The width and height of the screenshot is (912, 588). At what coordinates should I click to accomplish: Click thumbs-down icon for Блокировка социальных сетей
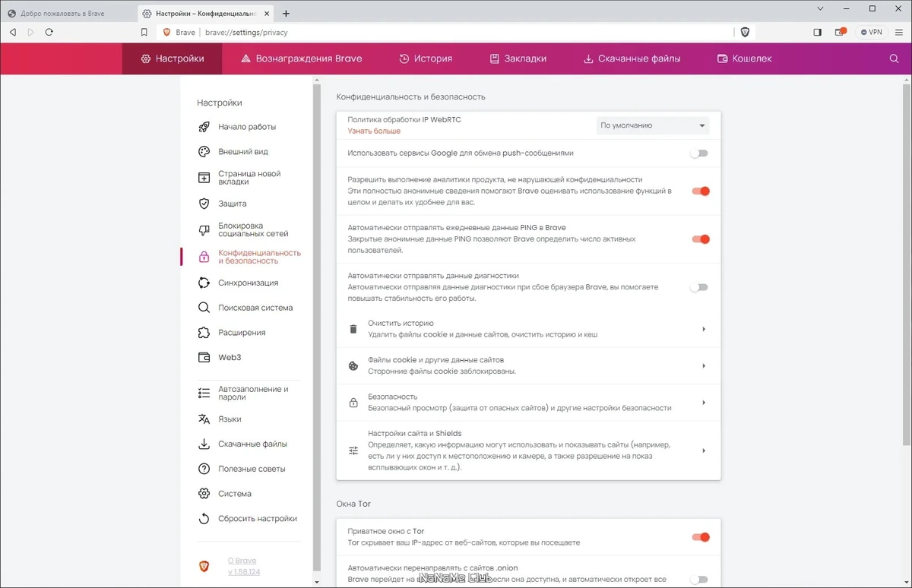pos(204,229)
